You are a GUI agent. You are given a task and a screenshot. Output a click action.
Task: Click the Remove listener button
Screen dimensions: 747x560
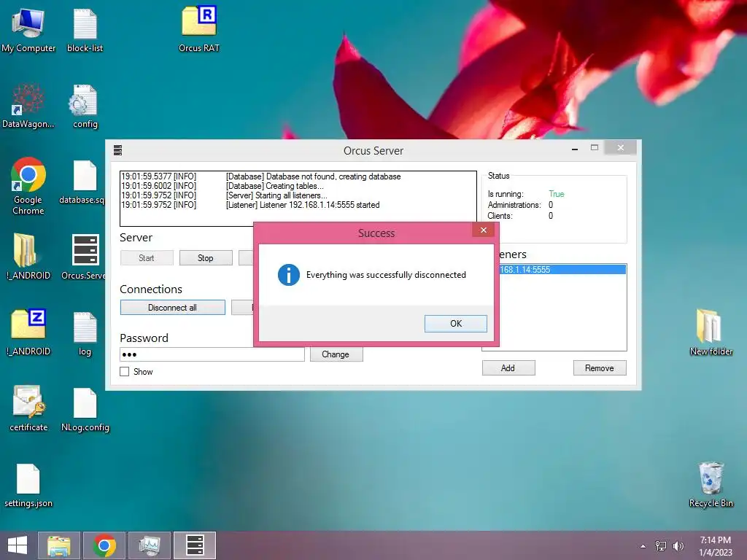pos(600,368)
